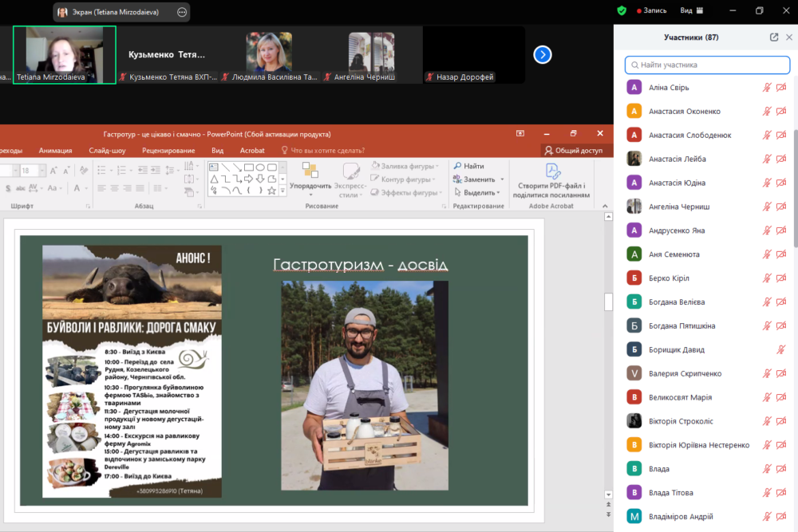The width and height of the screenshot is (798, 532).
Task: Click create PDF and share link button
Action: [x=551, y=180]
